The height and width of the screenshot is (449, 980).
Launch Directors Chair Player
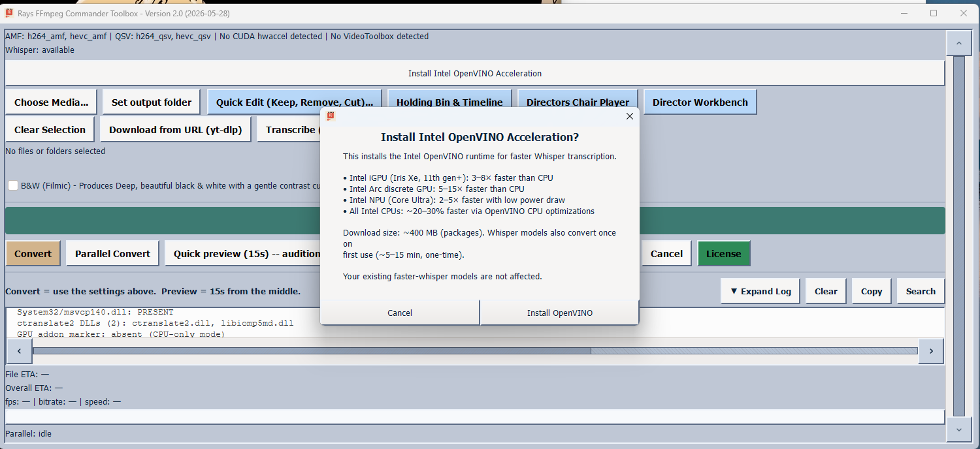578,102
